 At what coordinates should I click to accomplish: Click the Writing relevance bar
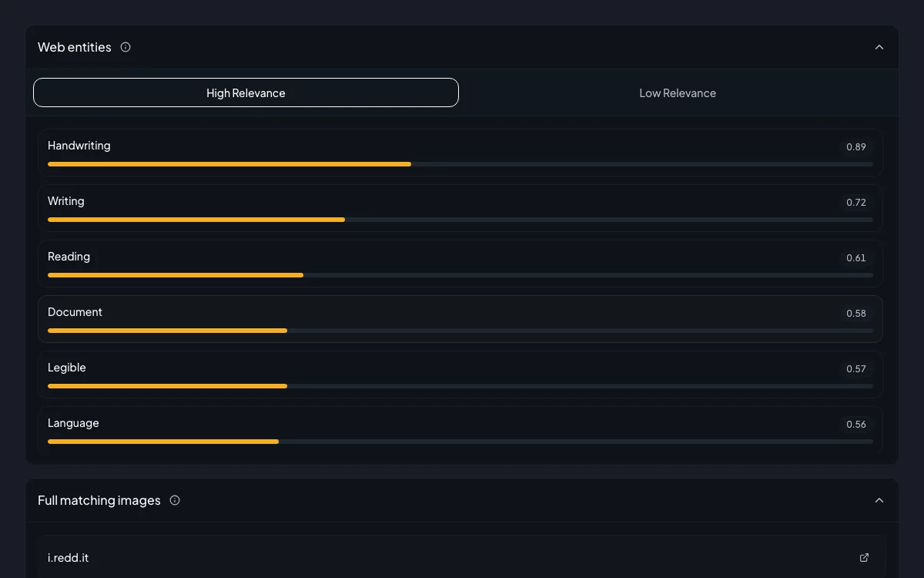(x=460, y=220)
